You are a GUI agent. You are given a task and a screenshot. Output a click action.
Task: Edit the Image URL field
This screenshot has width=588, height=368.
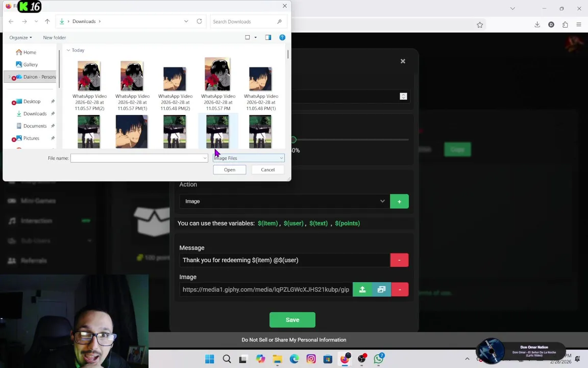(x=266, y=289)
